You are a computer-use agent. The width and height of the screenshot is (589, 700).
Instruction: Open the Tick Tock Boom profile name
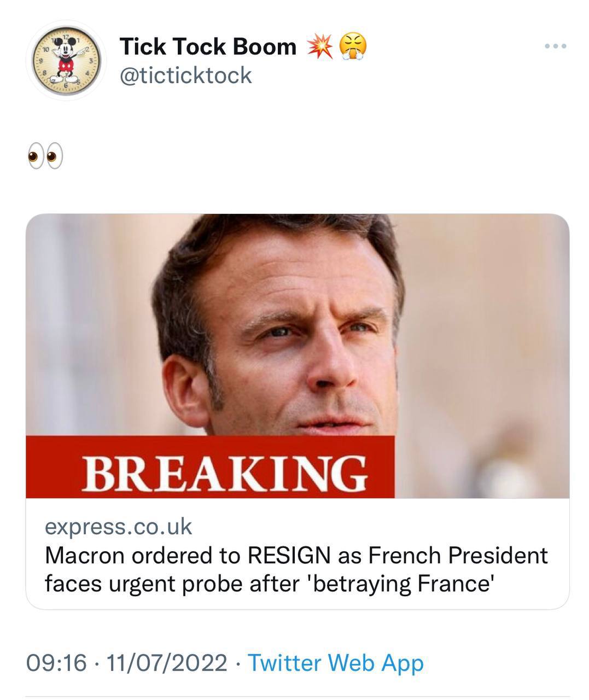[208, 47]
